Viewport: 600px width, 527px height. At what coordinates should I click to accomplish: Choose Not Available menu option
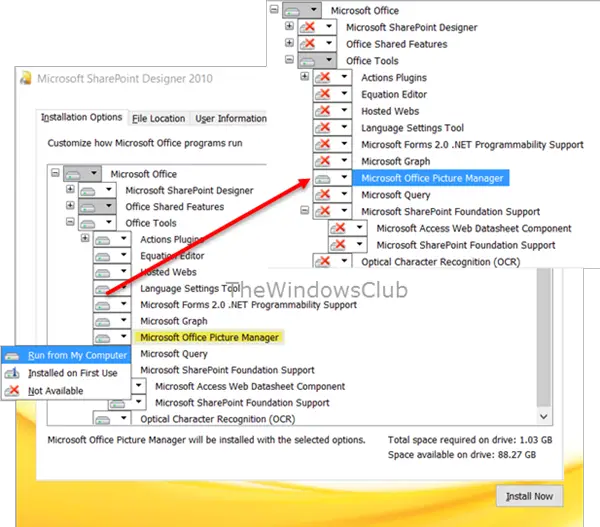66,391
